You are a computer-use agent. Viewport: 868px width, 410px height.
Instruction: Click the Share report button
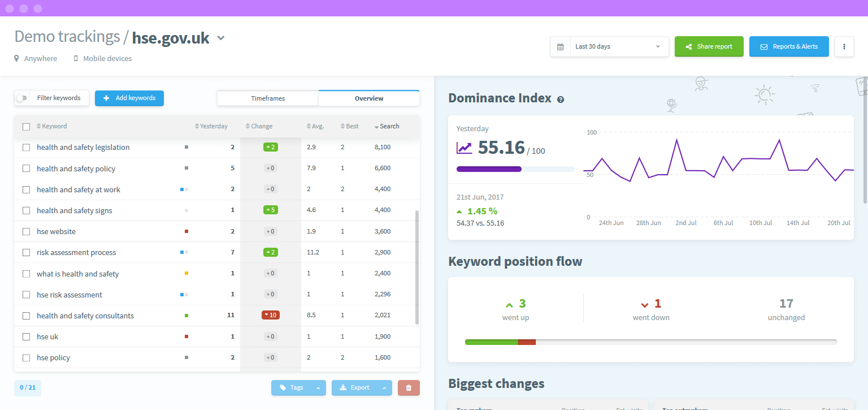(x=709, y=47)
